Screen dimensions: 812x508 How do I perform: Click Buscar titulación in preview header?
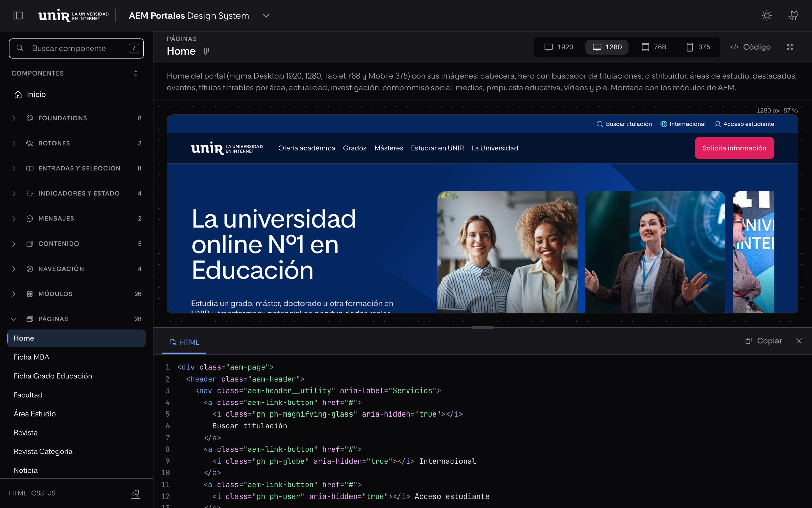(624, 124)
